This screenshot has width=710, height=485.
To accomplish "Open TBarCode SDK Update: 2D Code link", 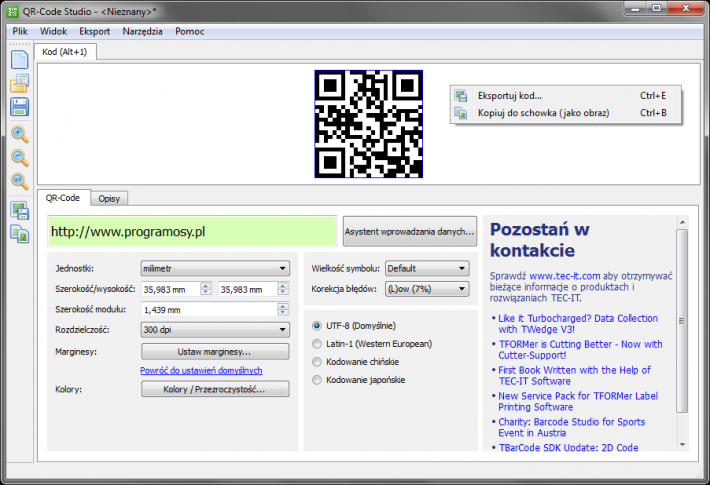I will (x=568, y=447).
